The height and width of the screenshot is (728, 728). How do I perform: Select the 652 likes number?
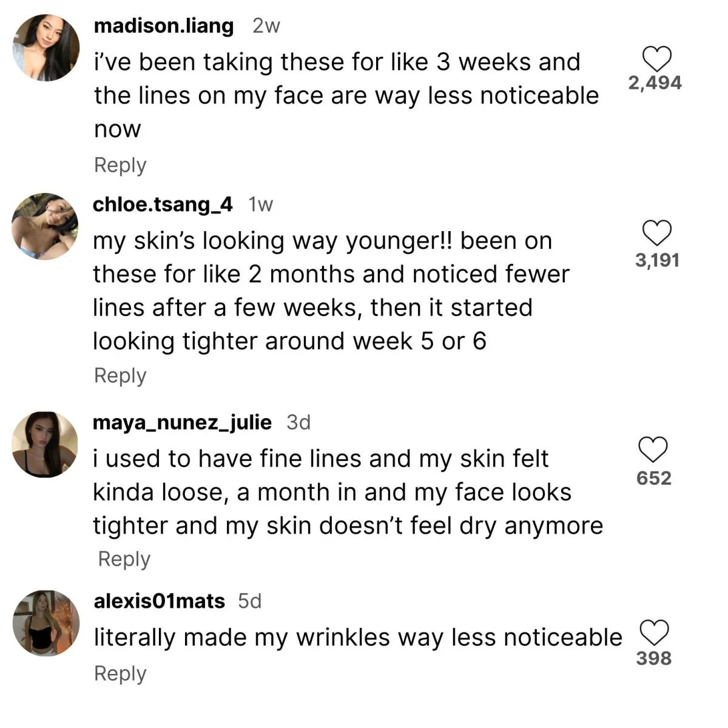(x=653, y=478)
